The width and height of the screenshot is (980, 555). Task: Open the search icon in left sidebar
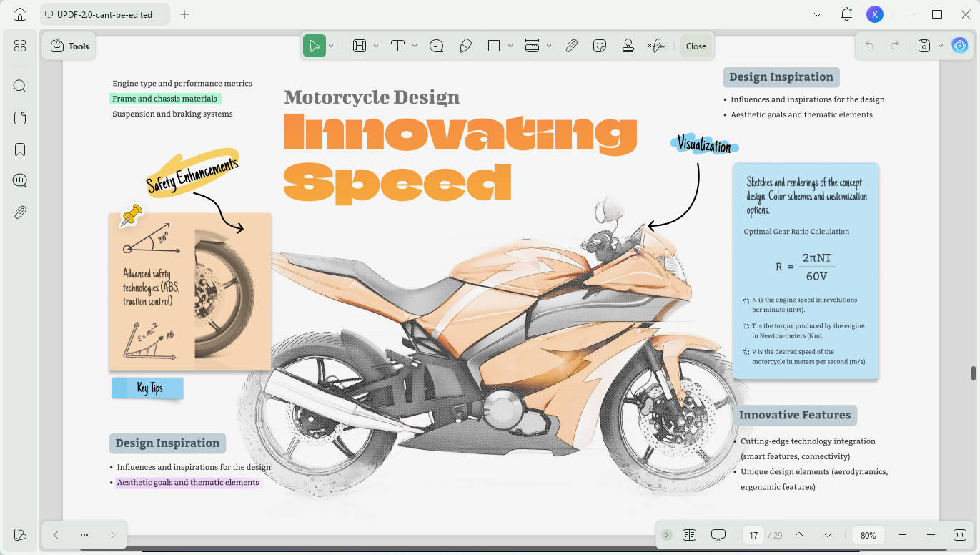pyautogui.click(x=20, y=87)
